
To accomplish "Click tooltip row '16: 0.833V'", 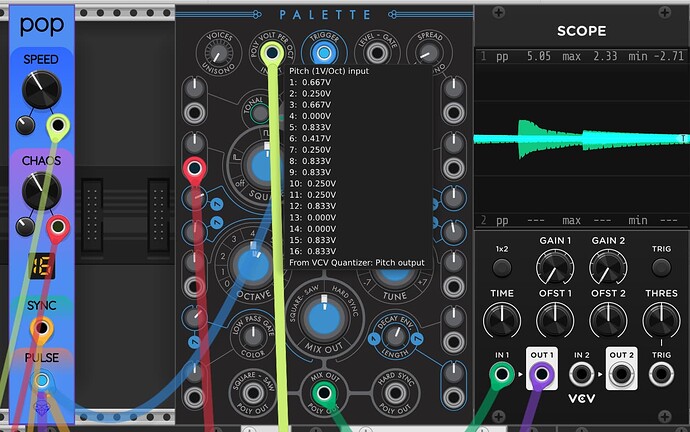I will (312, 251).
